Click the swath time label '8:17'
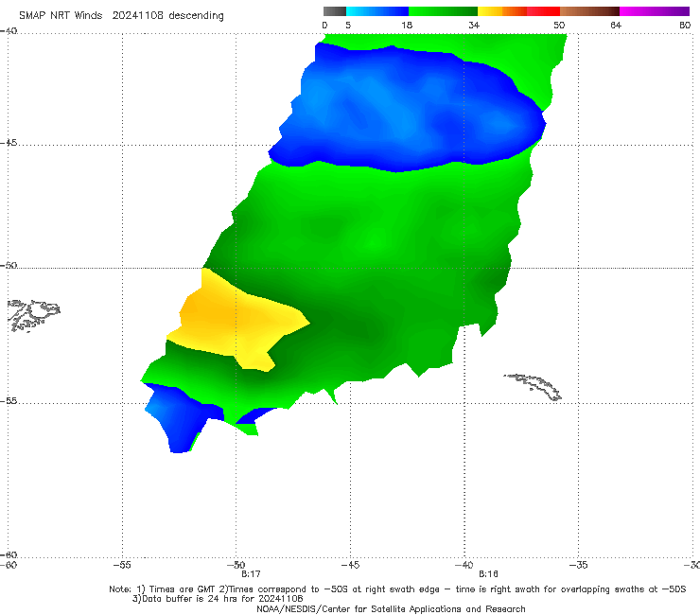700x615 pixels. [x=251, y=574]
